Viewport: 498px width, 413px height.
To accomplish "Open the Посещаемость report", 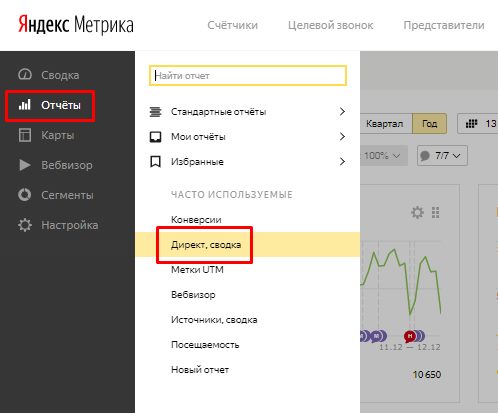I will click(205, 345).
